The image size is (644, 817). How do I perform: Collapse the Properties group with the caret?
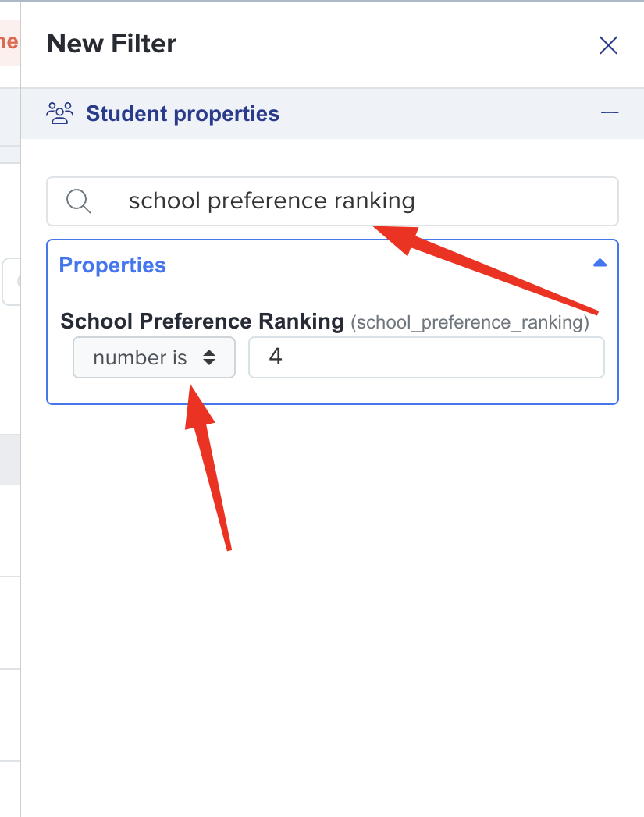(x=600, y=263)
